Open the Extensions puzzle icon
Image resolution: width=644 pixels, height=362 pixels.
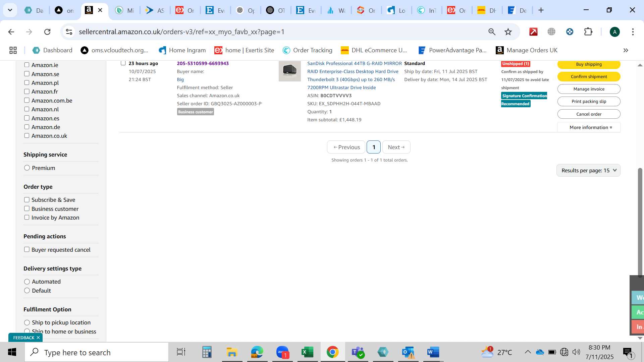[x=588, y=32]
